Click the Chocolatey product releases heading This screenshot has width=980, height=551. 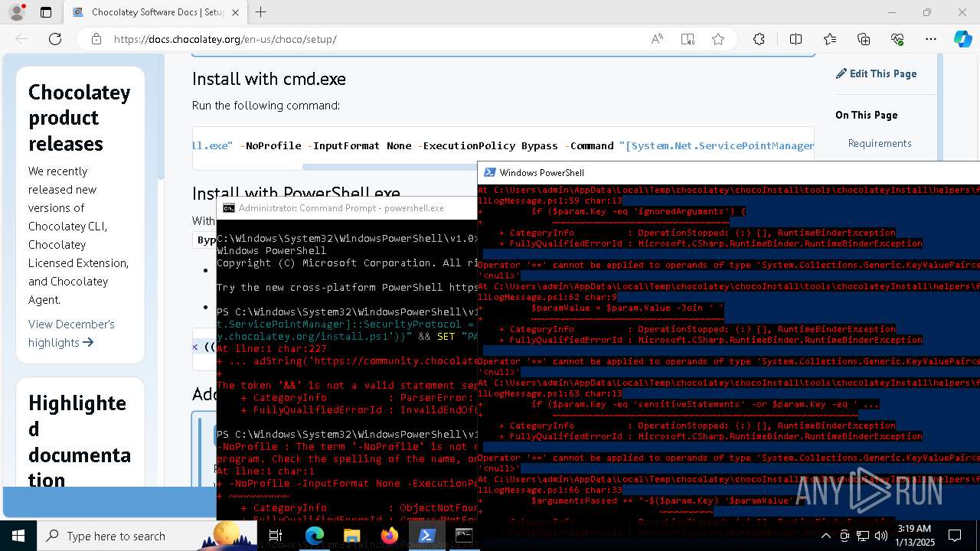80,118
